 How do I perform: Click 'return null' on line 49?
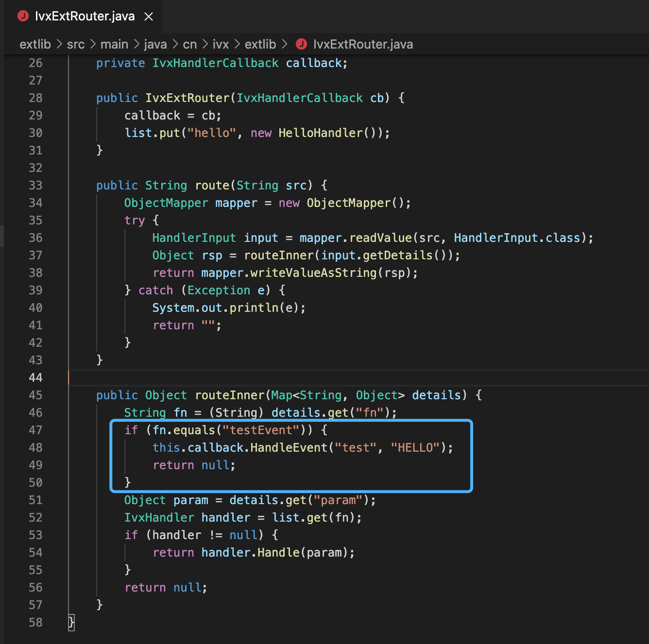coord(191,465)
